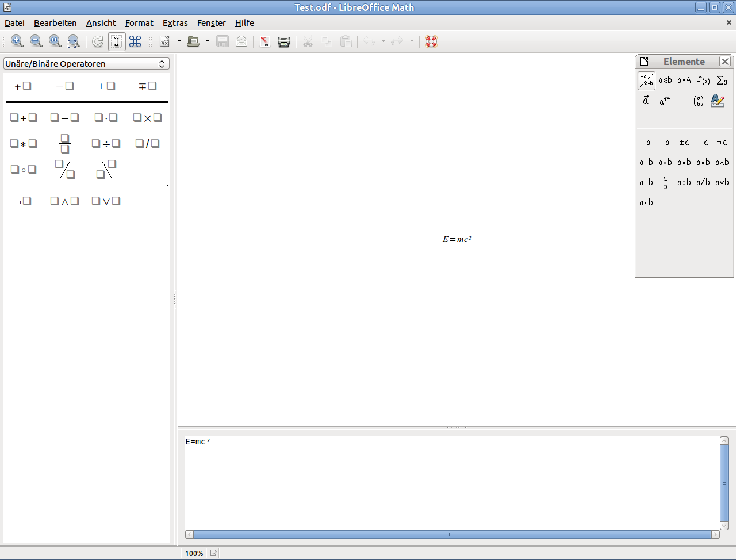Screen dimensions: 736x560
Task: Send document as e-mail icon
Action: 241,41
